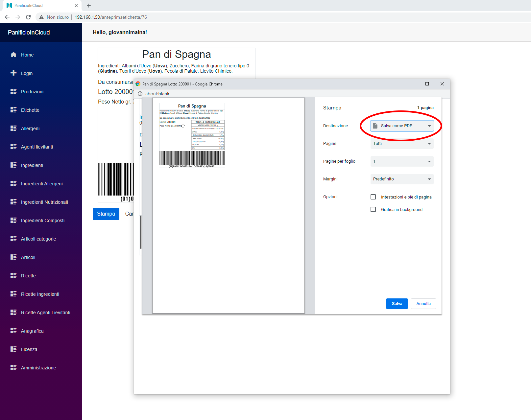Click the list icon beside Ingredienti Nutrizionali
The image size is (531, 420).
[x=13, y=202]
